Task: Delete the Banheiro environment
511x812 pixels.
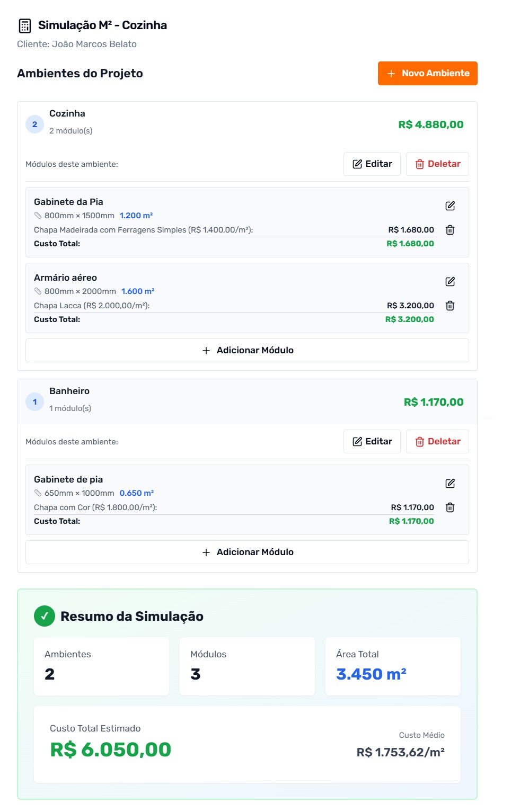Action: pyautogui.click(x=437, y=442)
